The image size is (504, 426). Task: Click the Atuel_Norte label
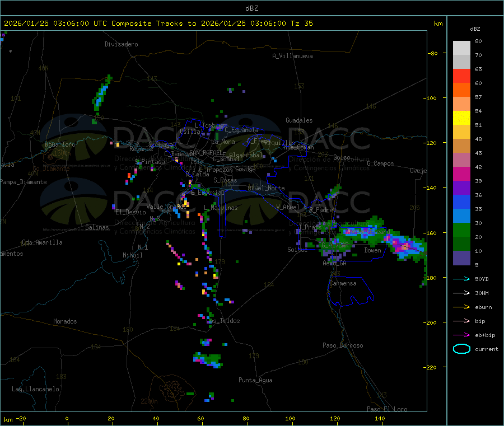(266, 188)
